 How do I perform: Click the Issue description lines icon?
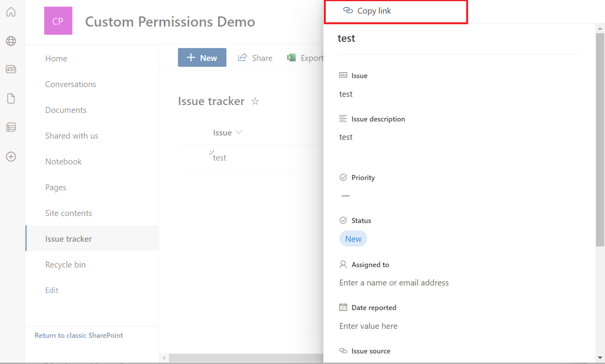click(343, 118)
